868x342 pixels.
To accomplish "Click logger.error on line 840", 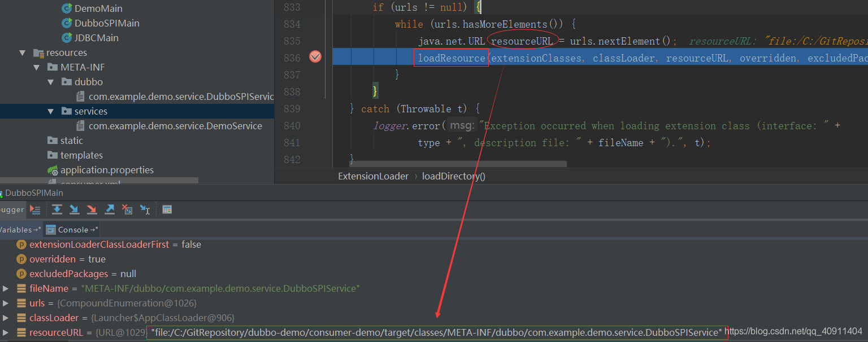I will [406, 126].
